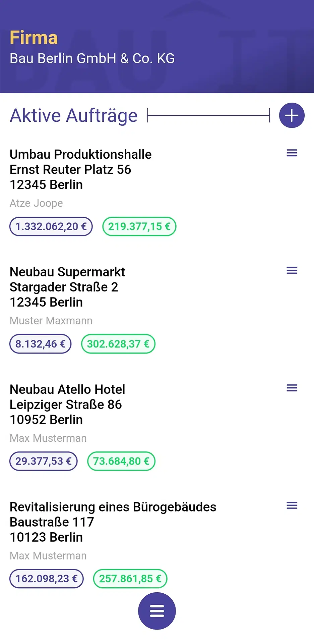Add a new order with plus button
The image size is (314, 644).
pos(292,115)
